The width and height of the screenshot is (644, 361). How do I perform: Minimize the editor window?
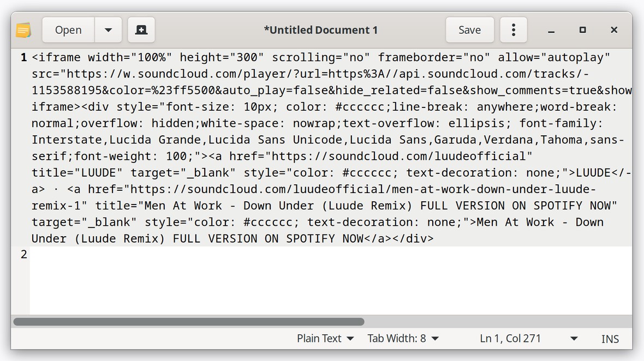pos(551,31)
